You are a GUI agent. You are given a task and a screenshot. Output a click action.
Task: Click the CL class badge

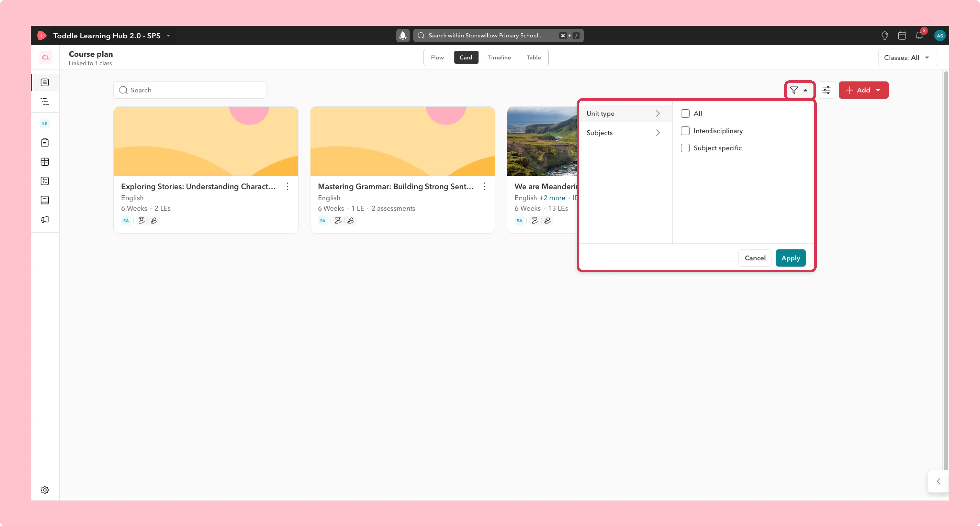click(46, 57)
